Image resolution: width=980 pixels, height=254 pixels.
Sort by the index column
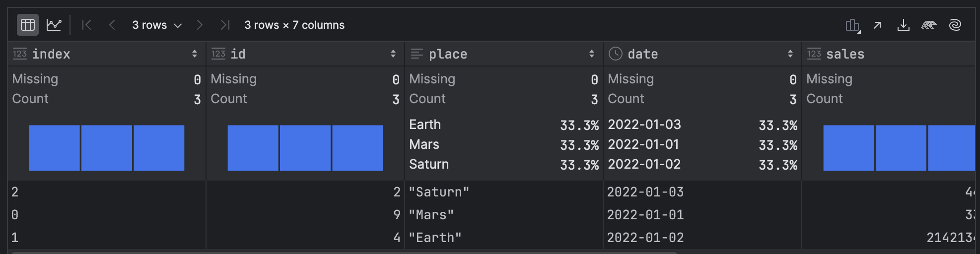195,54
